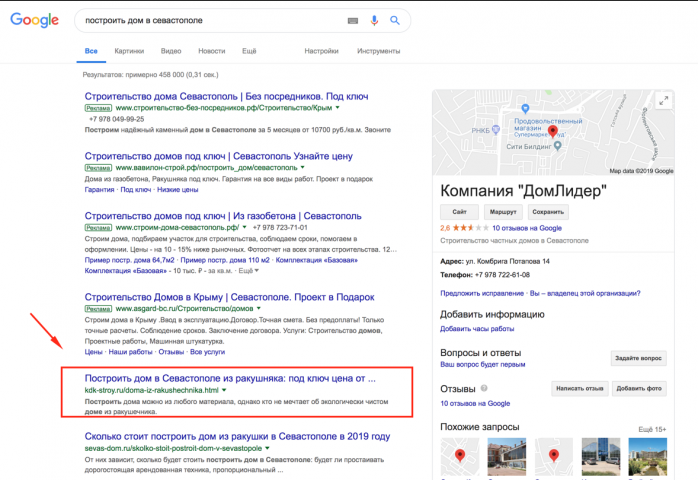Click the phone number +7 978 722-61-08
Image resolution: width=698 pixels, height=480 pixels.
[x=502, y=275]
